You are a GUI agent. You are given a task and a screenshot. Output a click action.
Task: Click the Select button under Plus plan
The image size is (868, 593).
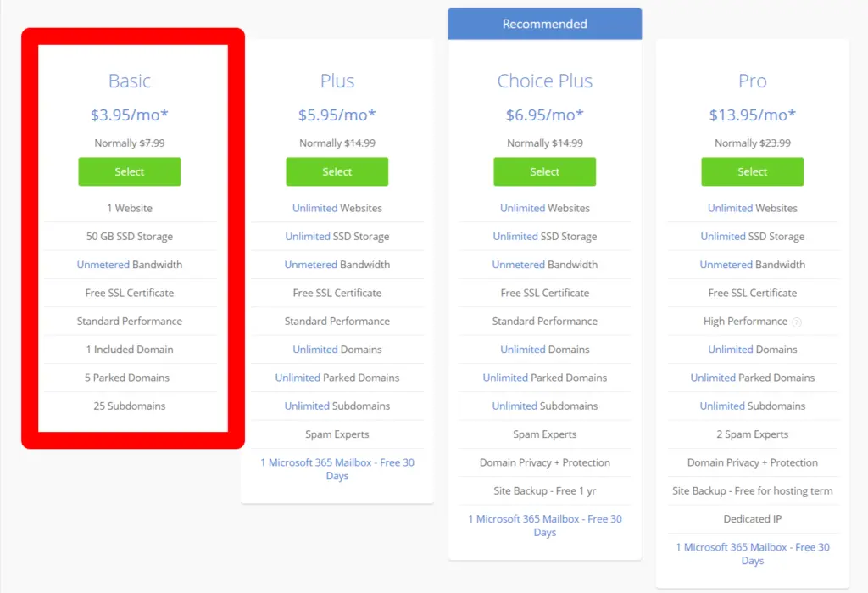(x=337, y=171)
